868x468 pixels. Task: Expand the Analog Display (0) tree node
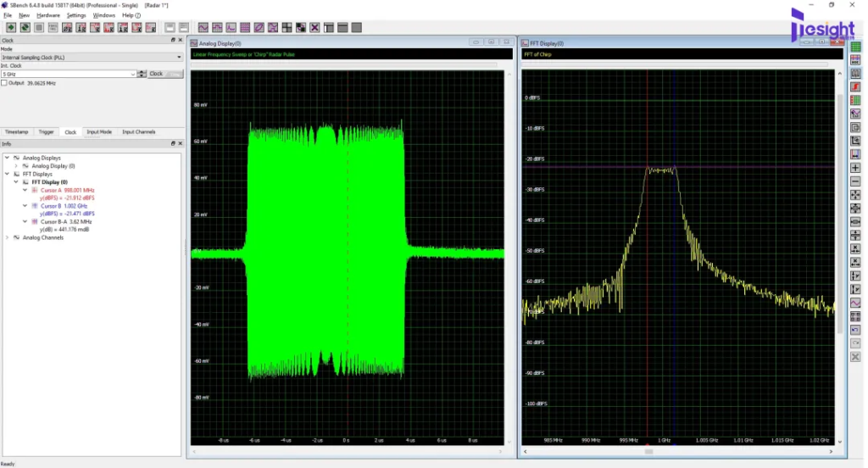coord(16,165)
